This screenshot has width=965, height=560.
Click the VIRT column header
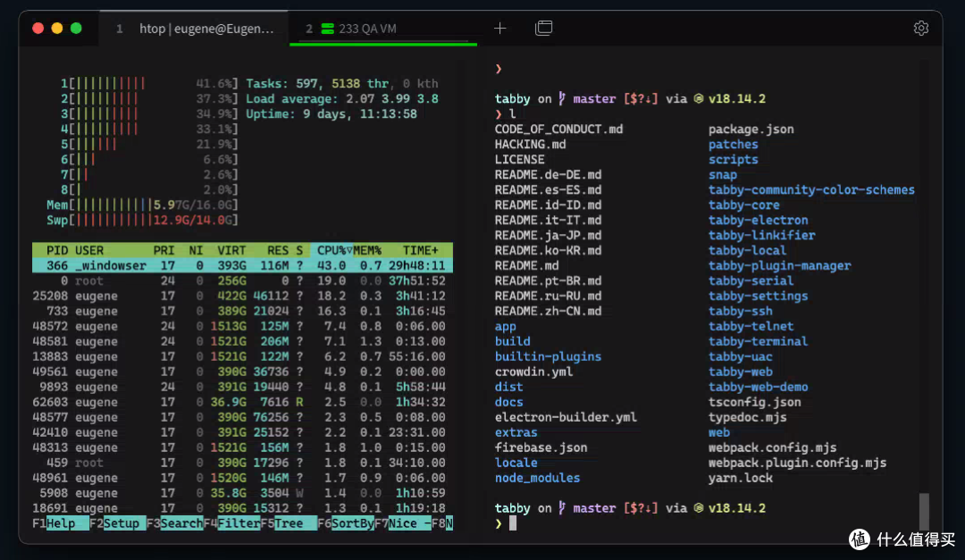point(231,250)
